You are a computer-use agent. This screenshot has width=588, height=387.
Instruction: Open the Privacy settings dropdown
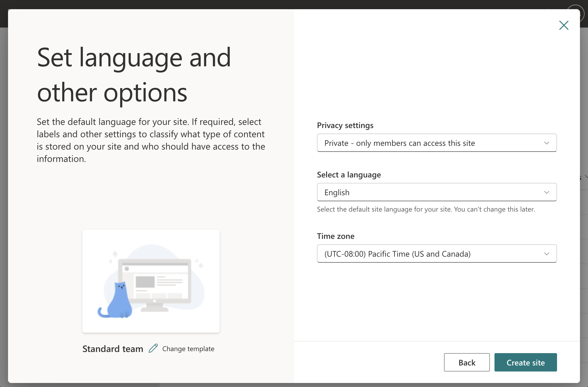coord(437,143)
